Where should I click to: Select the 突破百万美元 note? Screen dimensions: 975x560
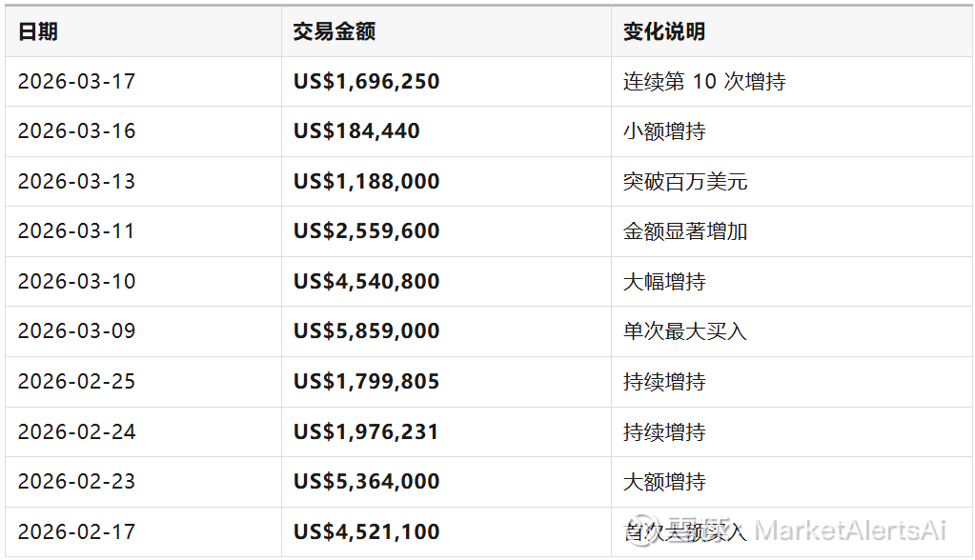685,181
